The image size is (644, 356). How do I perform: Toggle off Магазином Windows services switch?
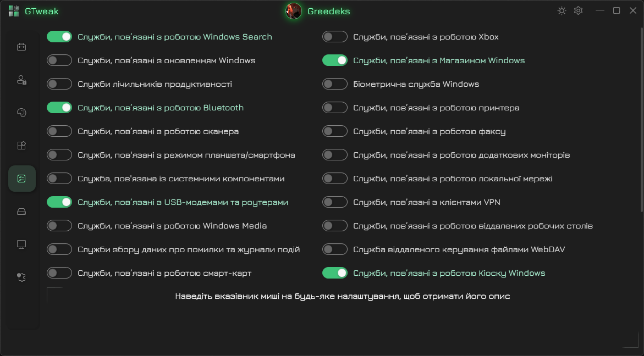[x=335, y=60]
